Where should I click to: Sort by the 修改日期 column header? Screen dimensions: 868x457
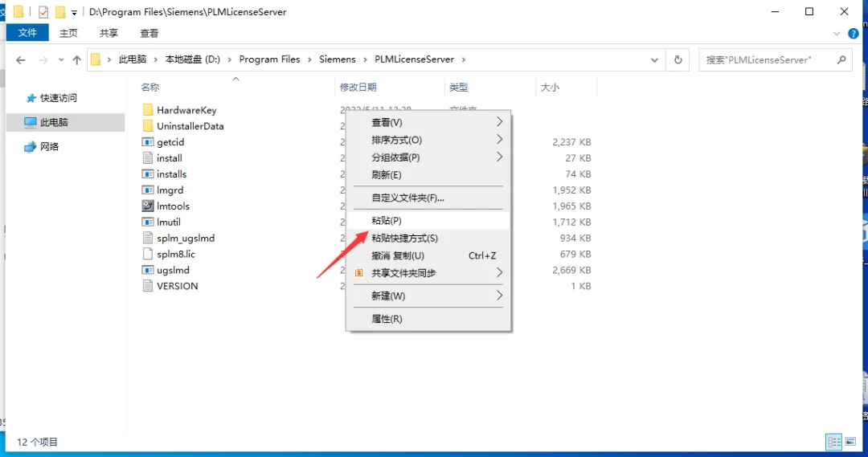(358, 87)
